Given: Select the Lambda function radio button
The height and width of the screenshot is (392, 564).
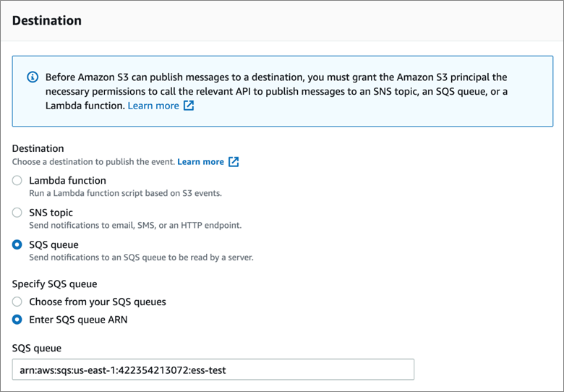Looking at the screenshot, I should [x=17, y=181].
